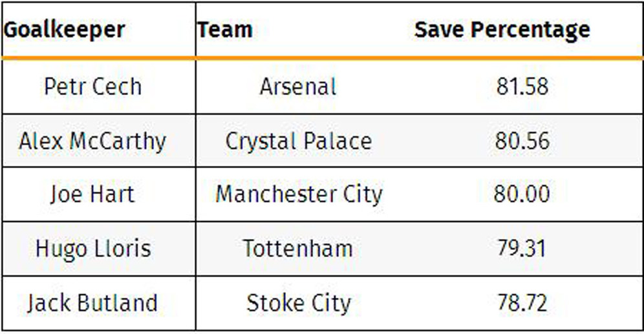
Task: Click the Goalkeeper column header
Action: point(64,30)
